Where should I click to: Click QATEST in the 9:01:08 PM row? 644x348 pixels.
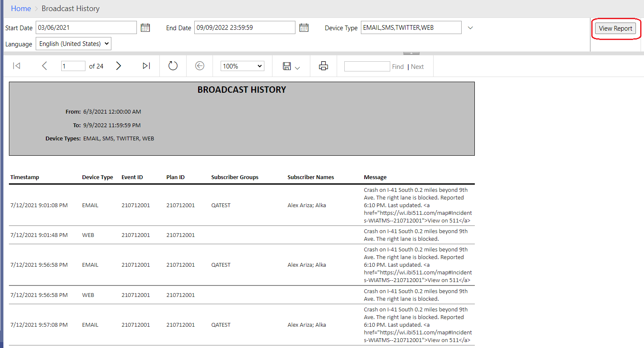coord(221,205)
